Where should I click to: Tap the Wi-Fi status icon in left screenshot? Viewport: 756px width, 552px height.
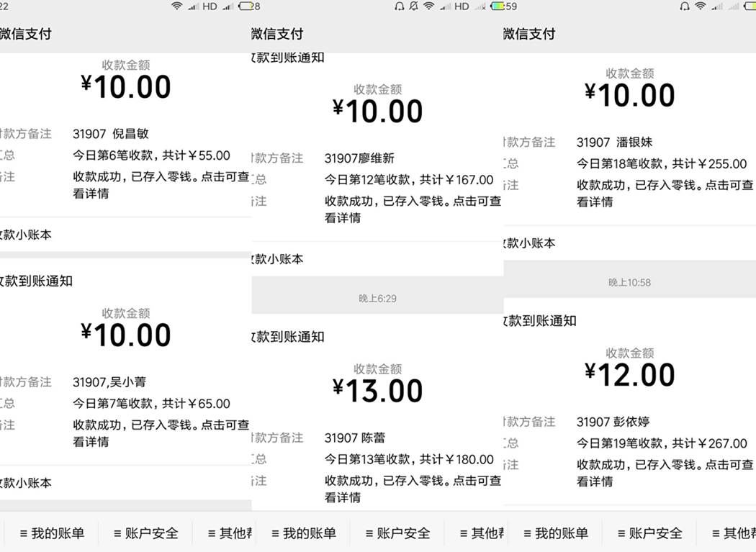(177, 6)
